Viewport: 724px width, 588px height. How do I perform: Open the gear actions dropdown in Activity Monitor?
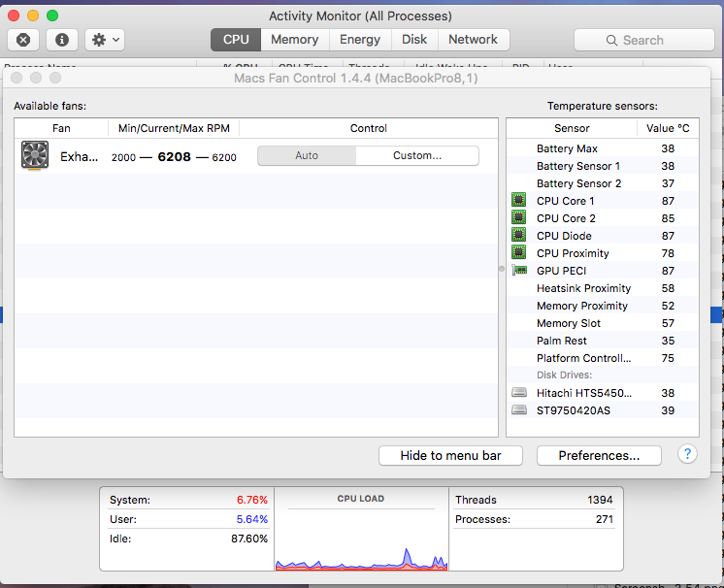[x=105, y=40]
